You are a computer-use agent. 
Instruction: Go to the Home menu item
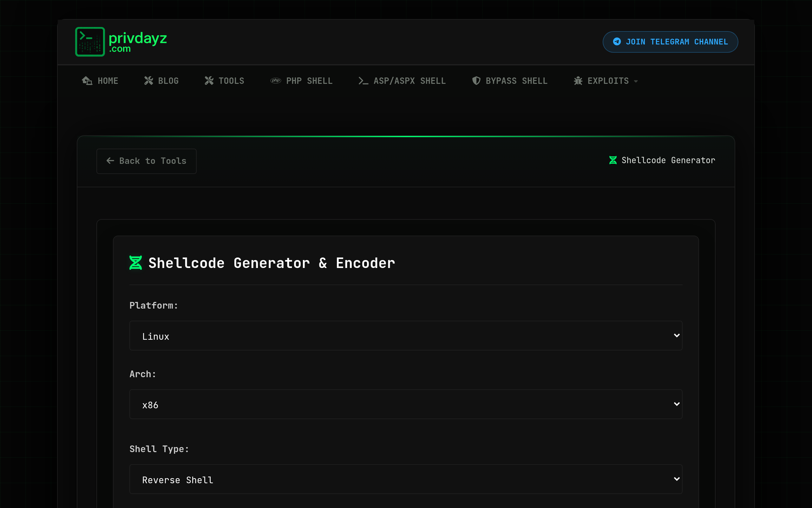pyautogui.click(x=100, y=81)
